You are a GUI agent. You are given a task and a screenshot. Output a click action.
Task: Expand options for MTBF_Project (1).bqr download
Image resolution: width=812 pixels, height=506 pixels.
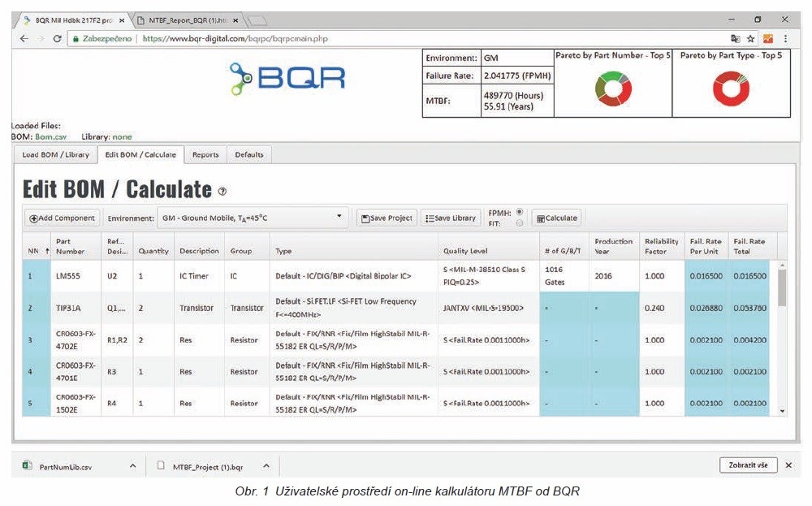tap(265, 466)
